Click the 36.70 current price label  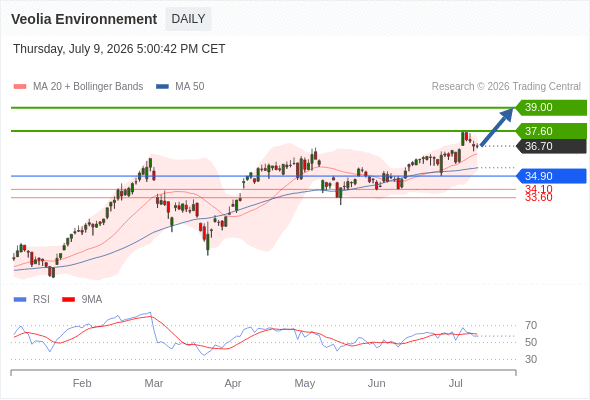click(551, 146)
